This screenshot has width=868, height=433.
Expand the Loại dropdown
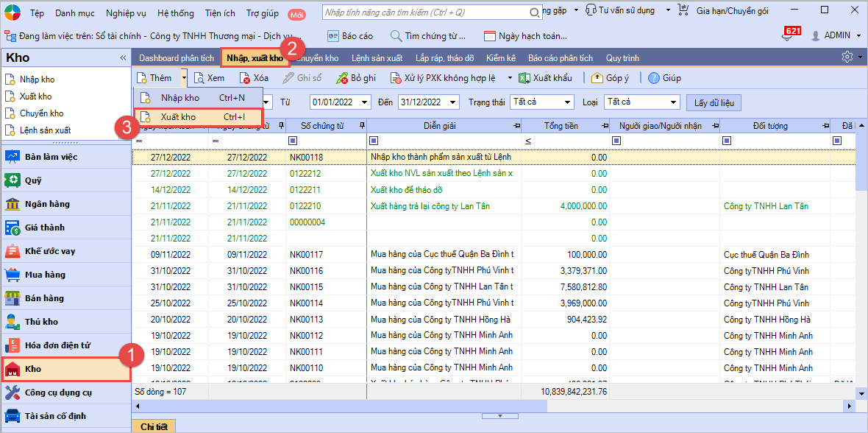673,102
